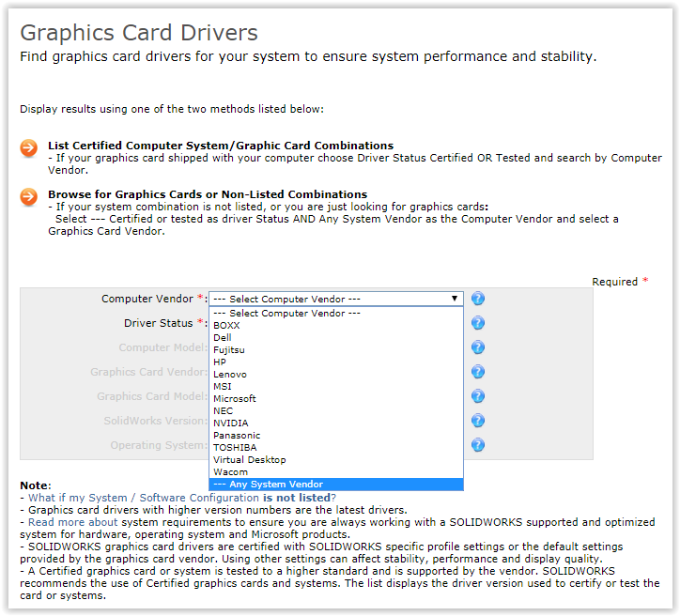Select Lenovo in the vendor dropdown
The height and width of the screenshot is (616, 680).
[x=336, y=374]
